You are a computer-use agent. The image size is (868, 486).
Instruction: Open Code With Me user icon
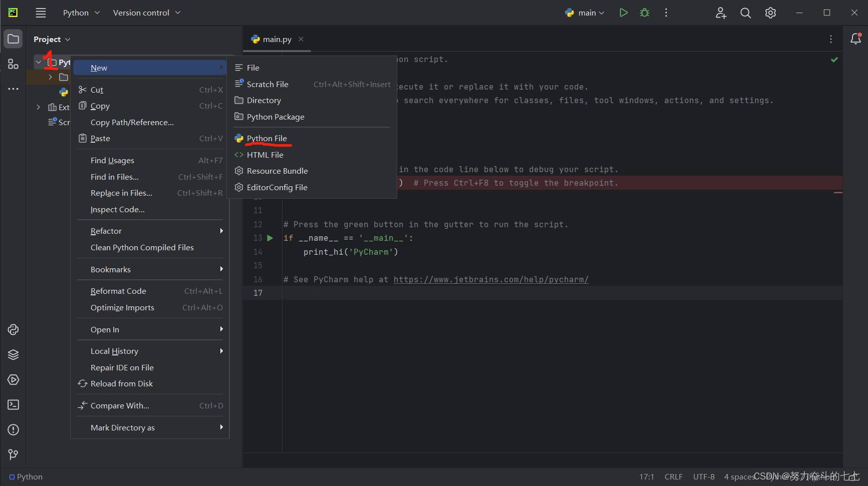click(721, 13)
